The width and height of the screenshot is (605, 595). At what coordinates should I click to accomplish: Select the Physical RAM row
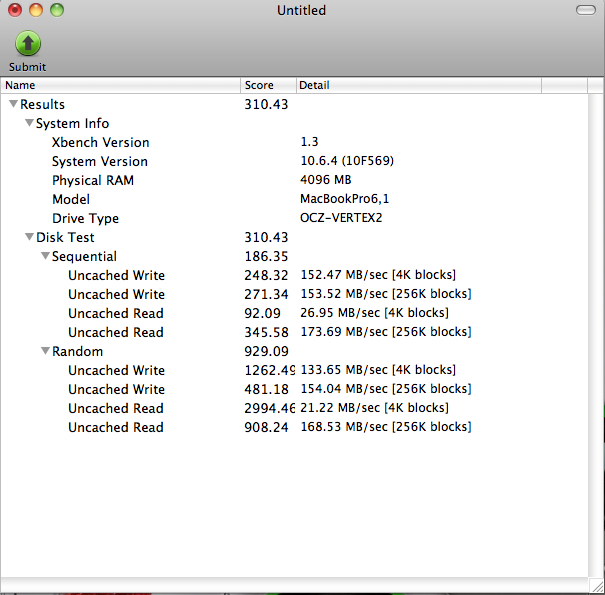(x=294, y=180)
